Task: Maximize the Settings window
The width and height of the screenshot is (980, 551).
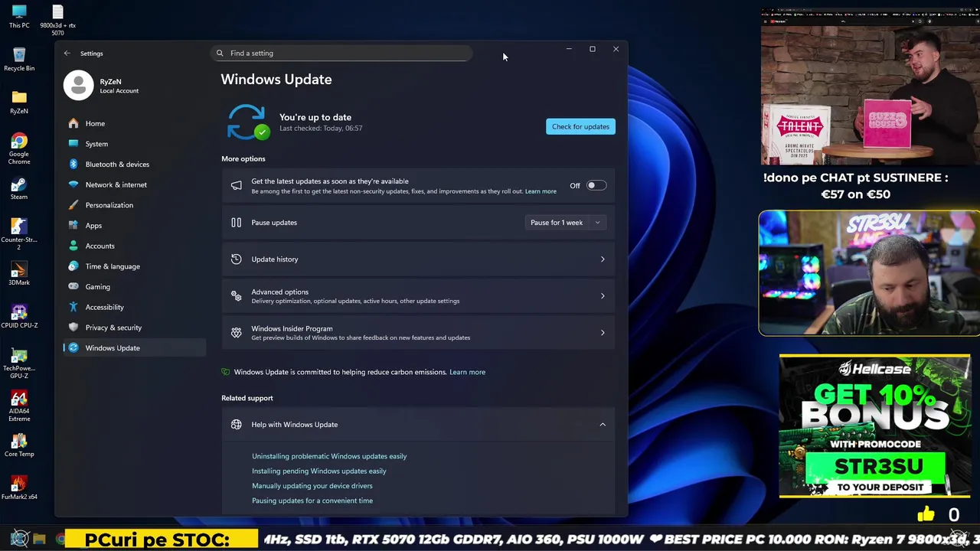Action: (x=593, y=49)
